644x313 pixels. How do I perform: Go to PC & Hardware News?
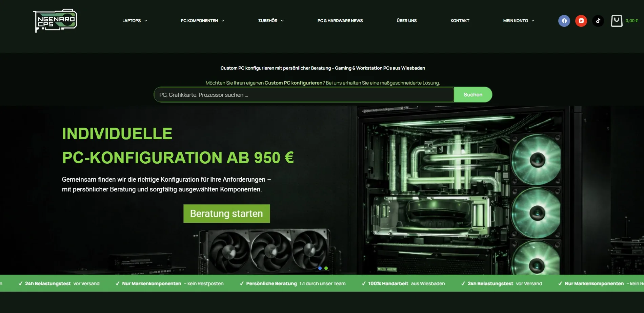coord(340,21)
